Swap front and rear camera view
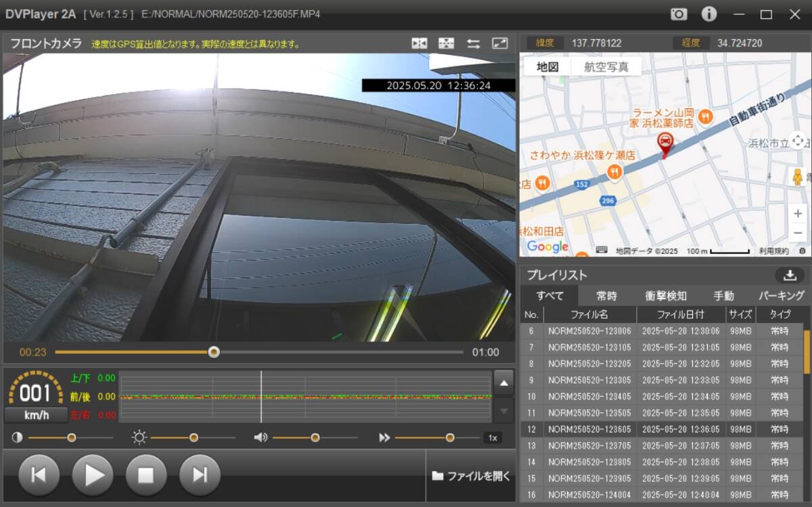This screenshot has height=507, width=812. pyautogui.click(x=473, y=43)
